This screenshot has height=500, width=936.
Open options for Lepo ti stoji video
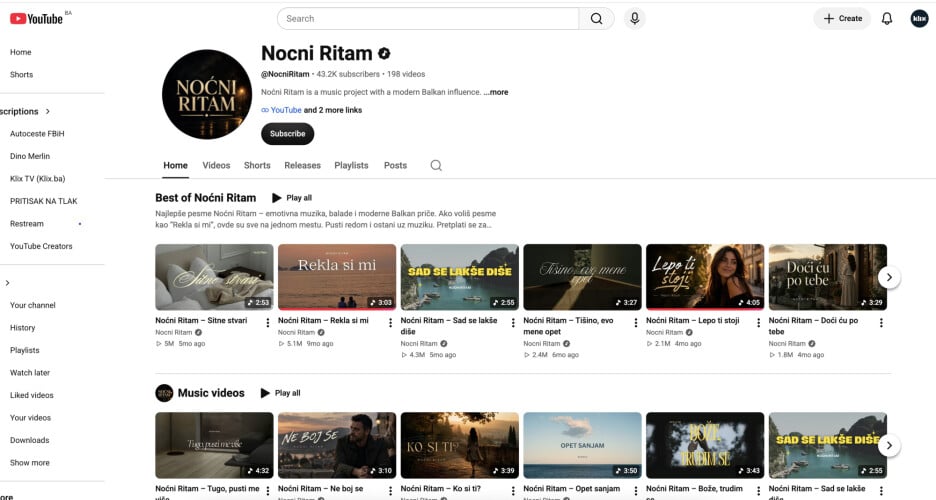pyautogui.click(x=759, y=323)
